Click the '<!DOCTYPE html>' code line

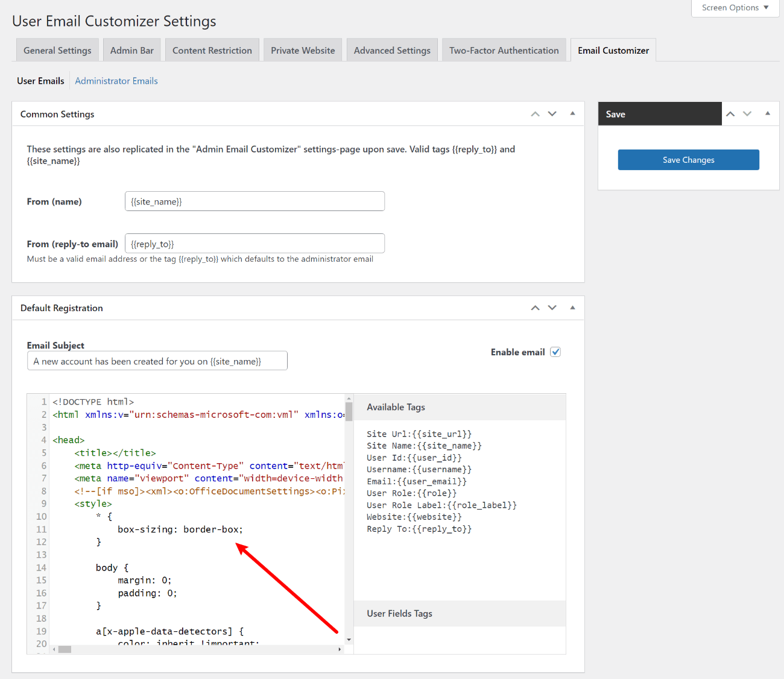coord(93,402)
